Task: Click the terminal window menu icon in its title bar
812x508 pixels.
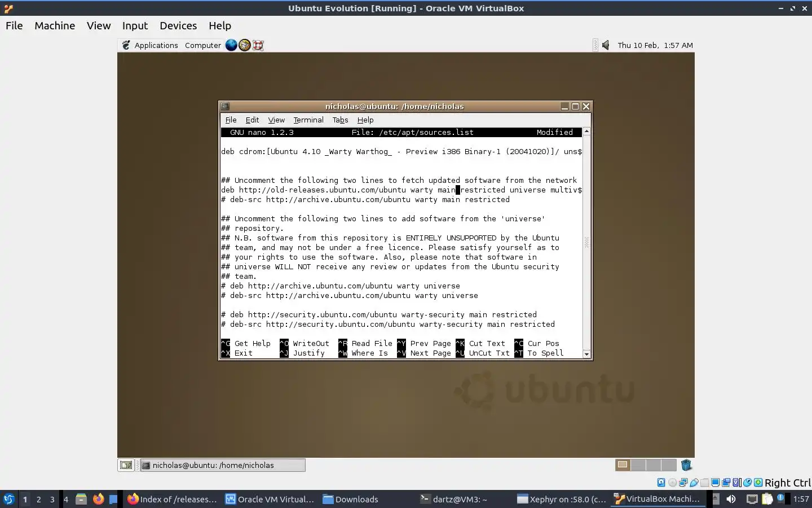Action: click(x=225, y=106)
